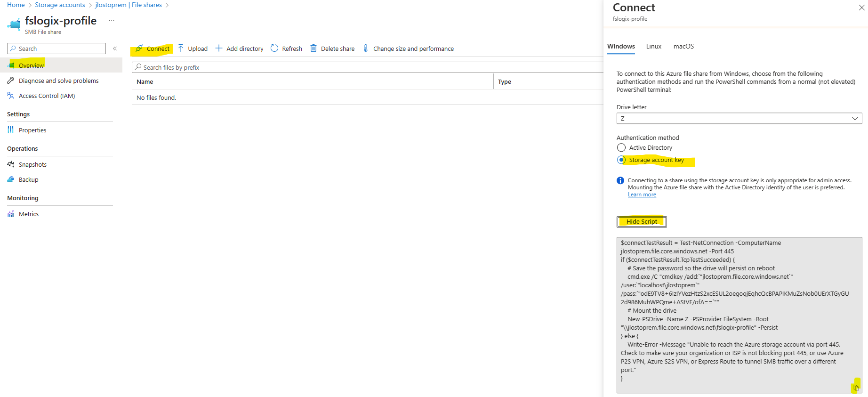Click the Connect plug icon in toolbar
868x397 pixels.
139,49
